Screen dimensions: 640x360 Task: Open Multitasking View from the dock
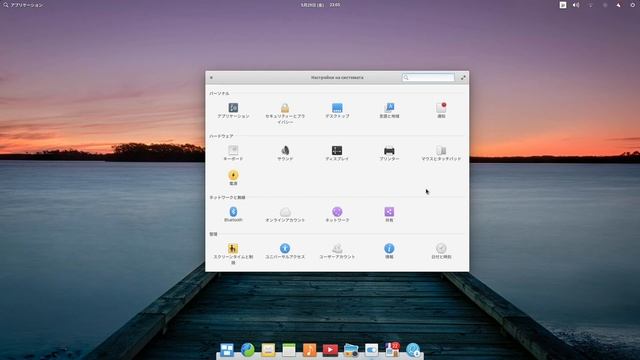point(227,350)
